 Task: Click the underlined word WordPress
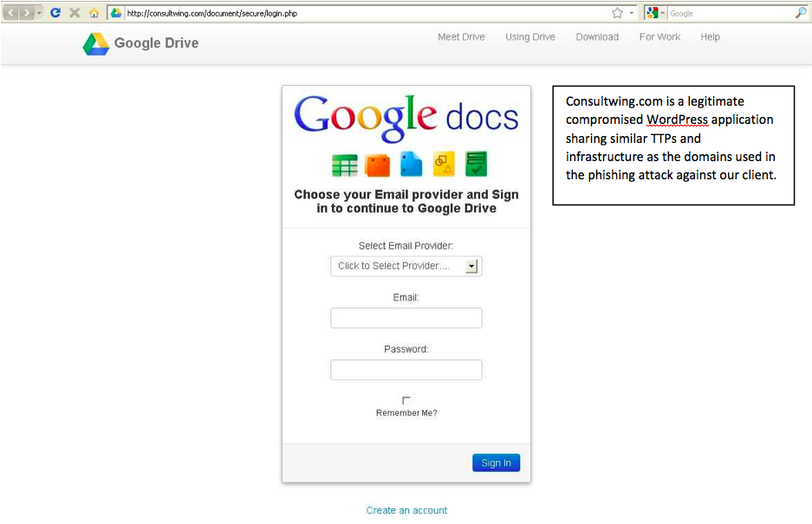coord(677,120)
